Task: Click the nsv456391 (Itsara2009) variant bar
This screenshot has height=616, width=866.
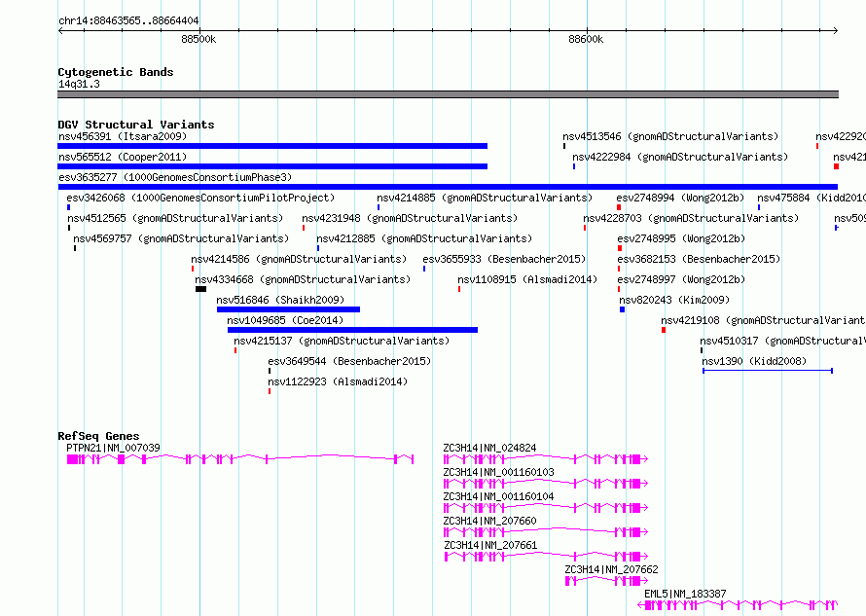Action: [272, 146]
